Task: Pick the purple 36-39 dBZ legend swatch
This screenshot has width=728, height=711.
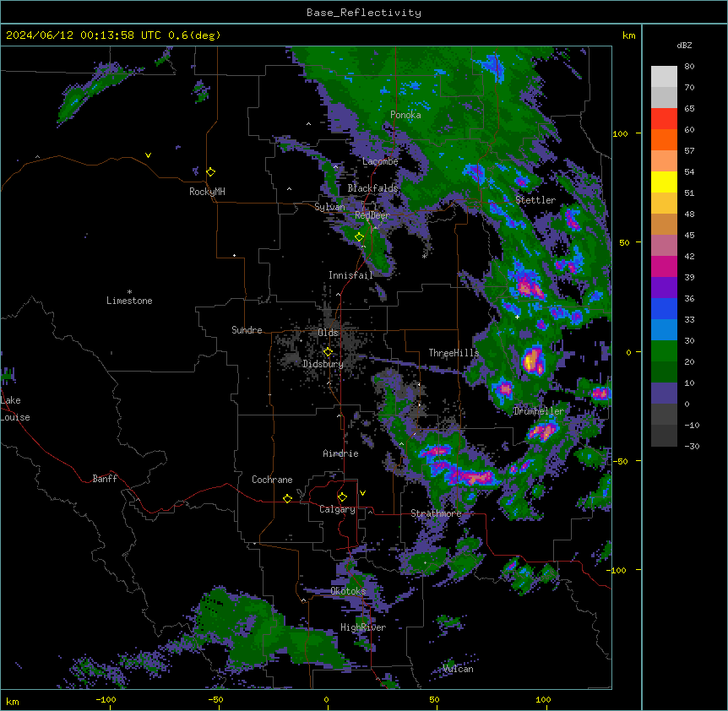Action: (664, 288)
